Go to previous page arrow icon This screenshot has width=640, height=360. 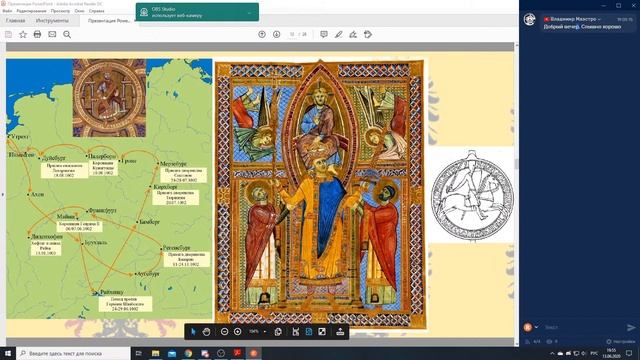pyautogui.click(x=262, y=34)
